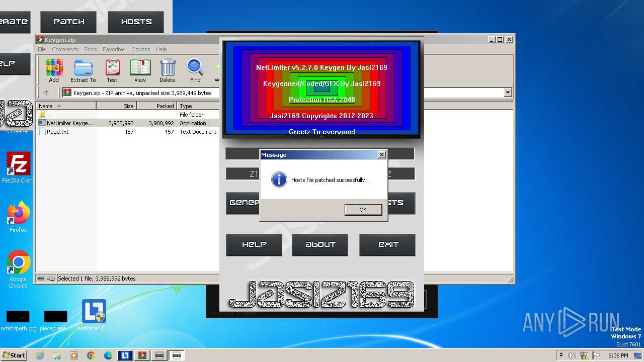Close the Message dialog with X
This screenshot has width=644, height=362.
click(x=381, y=155)
